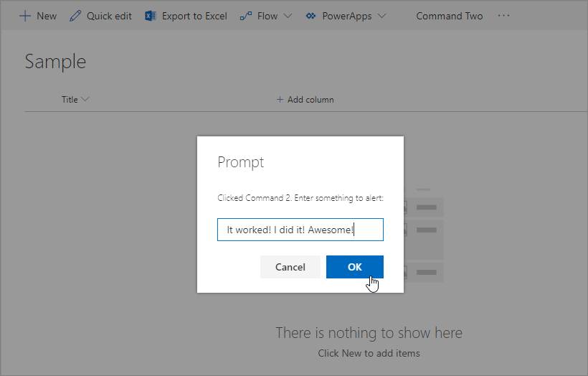
Task: Click the PowerApps diamond icon
Action: coord(310,16)
